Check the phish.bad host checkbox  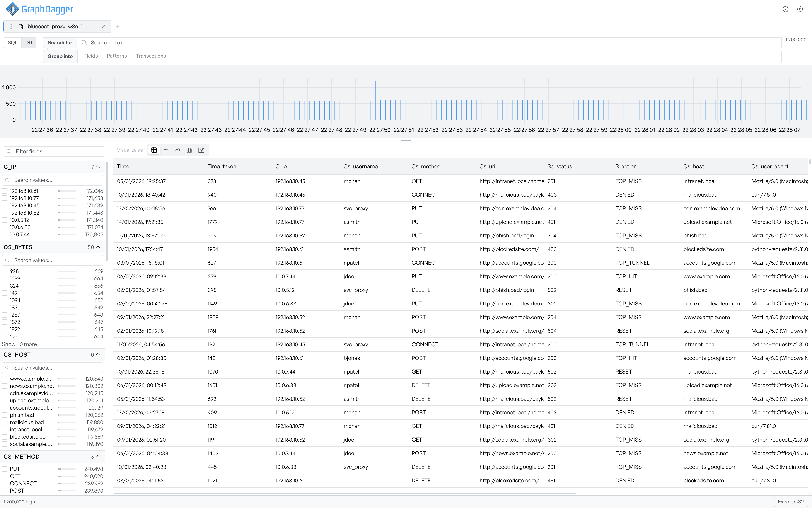5,415
